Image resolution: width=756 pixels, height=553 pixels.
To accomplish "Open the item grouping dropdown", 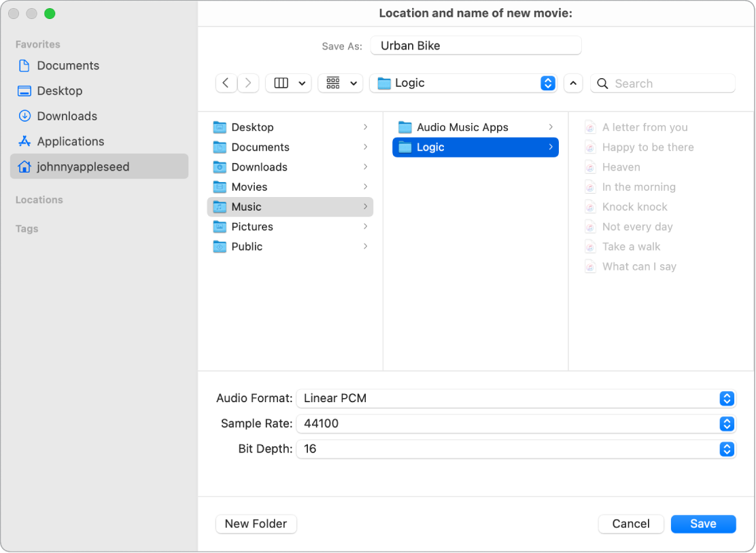I will 340,82.
